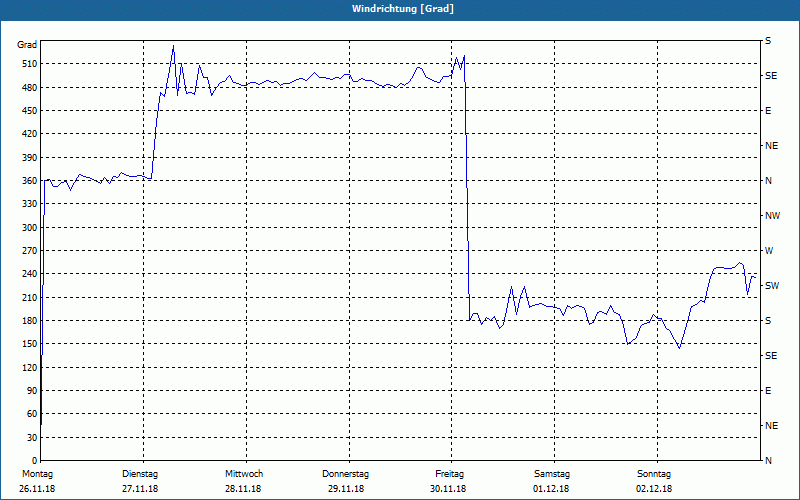Select the 360 degree axis label
The image size is (800, 500).
[30, 181]
